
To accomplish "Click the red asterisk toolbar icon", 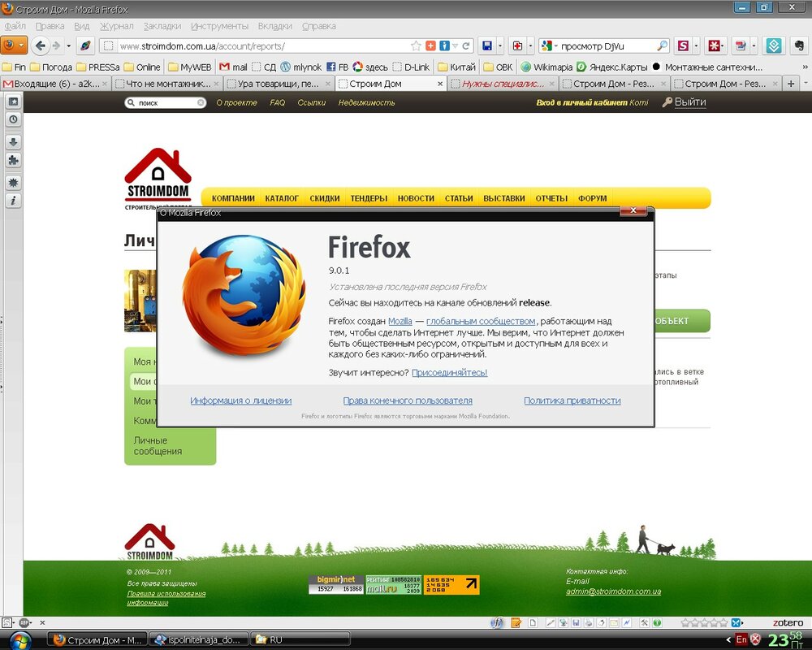I will [714, 45].
